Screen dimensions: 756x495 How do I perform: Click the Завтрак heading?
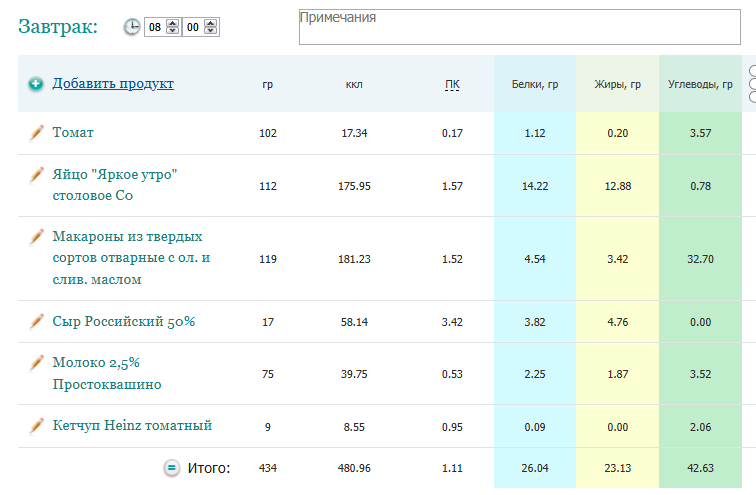[x=58, y=27]
